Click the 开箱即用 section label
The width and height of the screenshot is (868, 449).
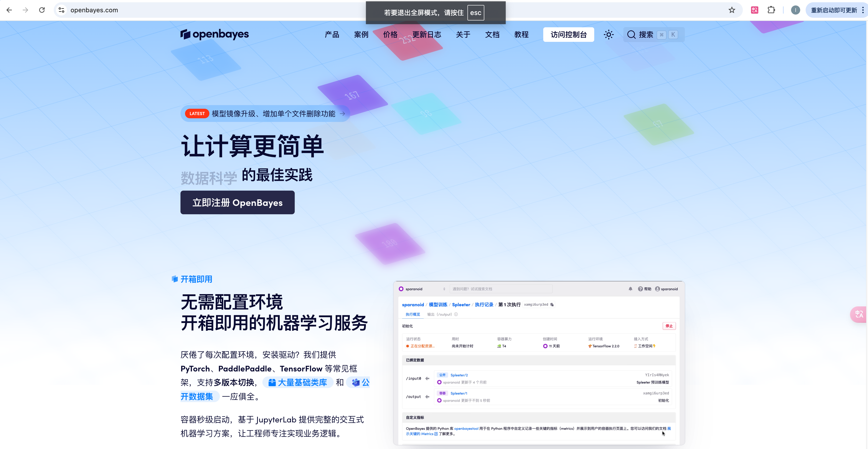coord(196,279)
